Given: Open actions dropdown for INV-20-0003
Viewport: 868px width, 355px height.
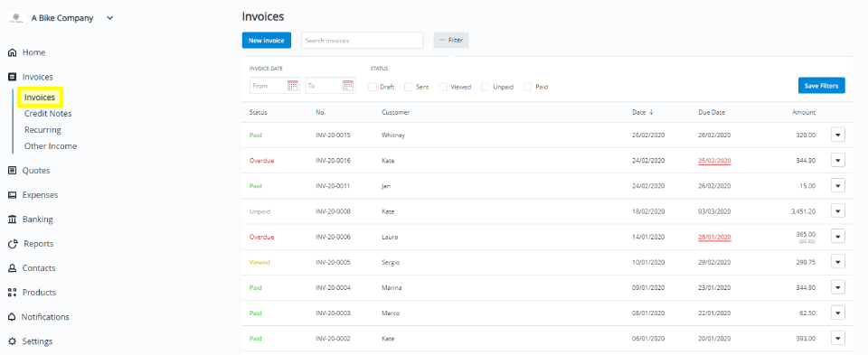Looking at the screenshot, I should (x=837, y=313).
